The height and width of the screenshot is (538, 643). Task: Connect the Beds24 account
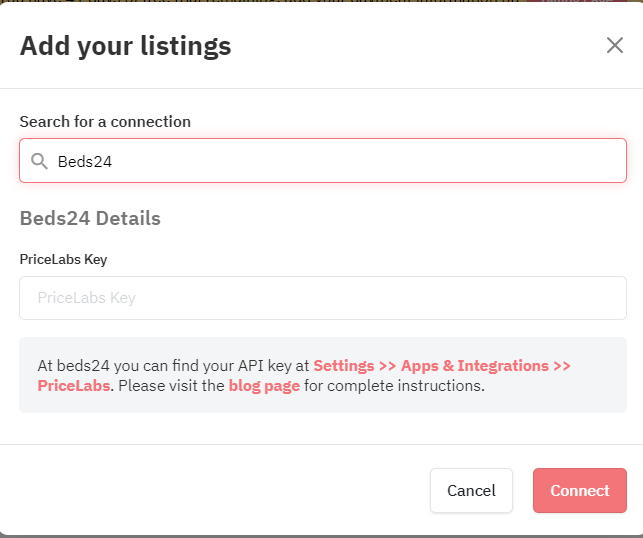point(579,490)
